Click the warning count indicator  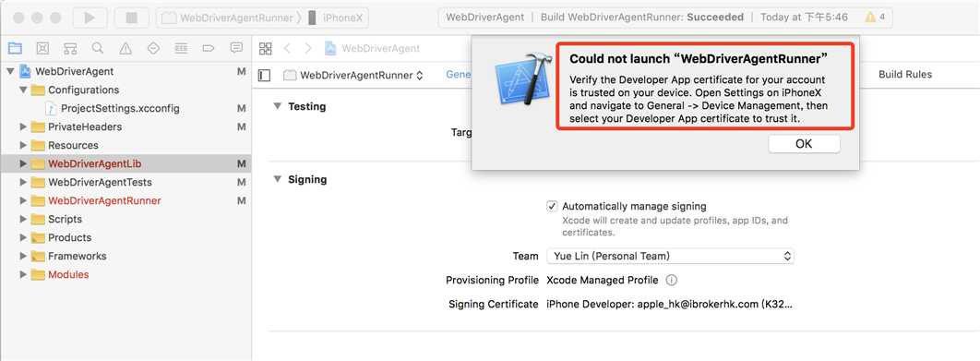pos(875,18)
